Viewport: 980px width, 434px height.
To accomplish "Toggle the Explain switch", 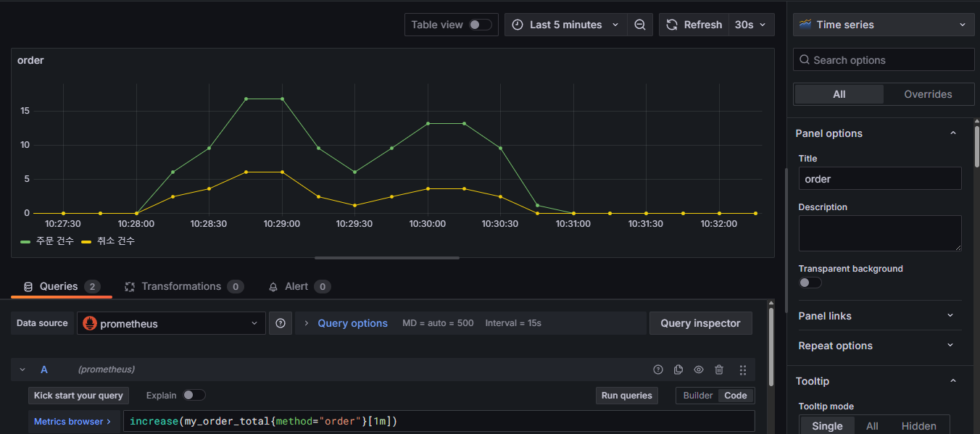I will (194, 395).
